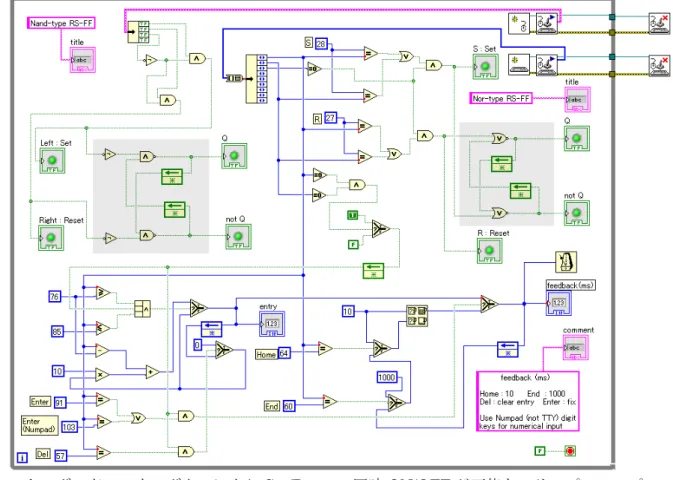Click the AND gate wired to the S : Set indicator
Image resolution: width=673 pixels, height=480 pixels.
coord(434,65)
